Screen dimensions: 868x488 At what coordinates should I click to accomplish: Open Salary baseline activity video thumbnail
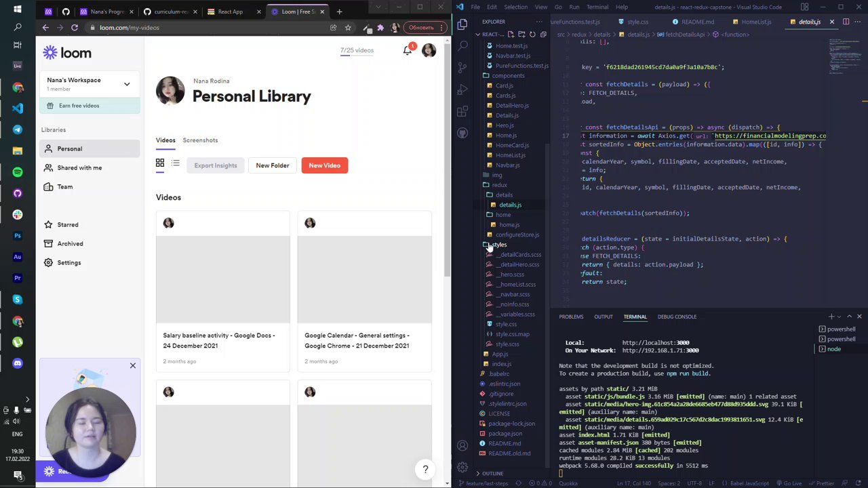pos(222,279)
